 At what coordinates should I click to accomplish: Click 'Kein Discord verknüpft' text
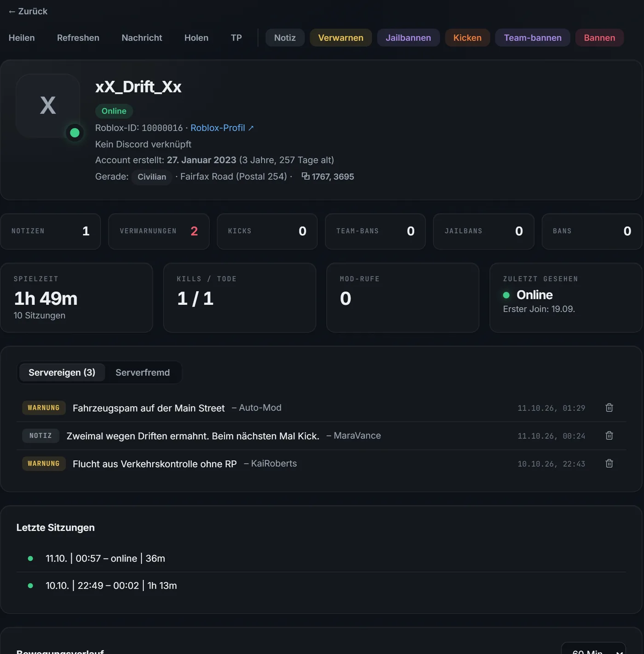pyautogui.click(x=143, y=144)
